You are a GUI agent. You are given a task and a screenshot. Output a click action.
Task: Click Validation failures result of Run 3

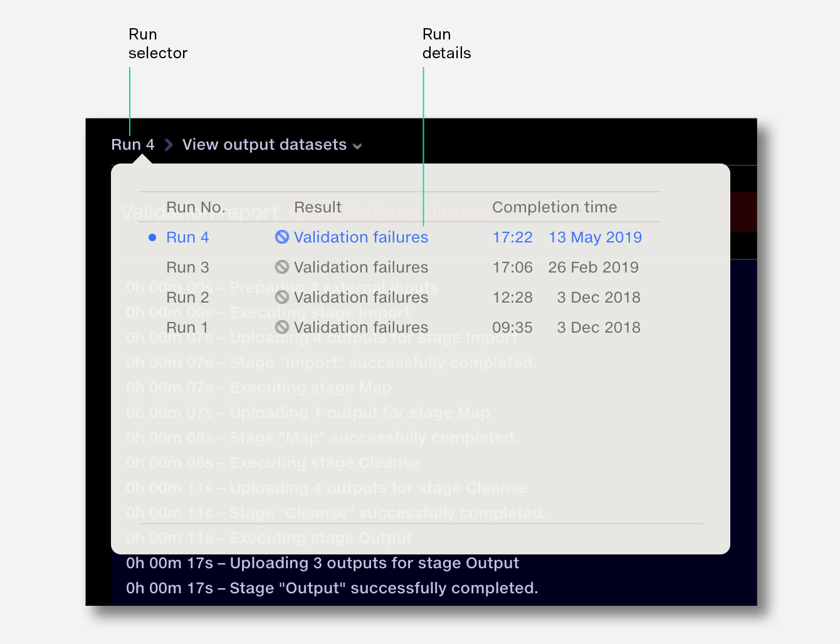(x=361, y=267)
